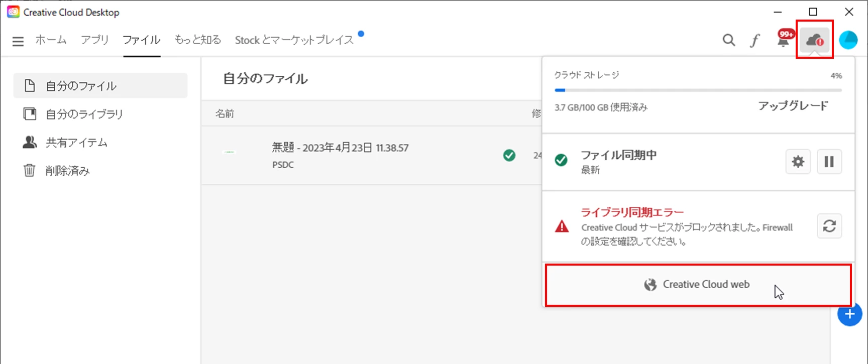Retry library sync with refresh icon
This screenshot has height=364, width=868.
829,226
